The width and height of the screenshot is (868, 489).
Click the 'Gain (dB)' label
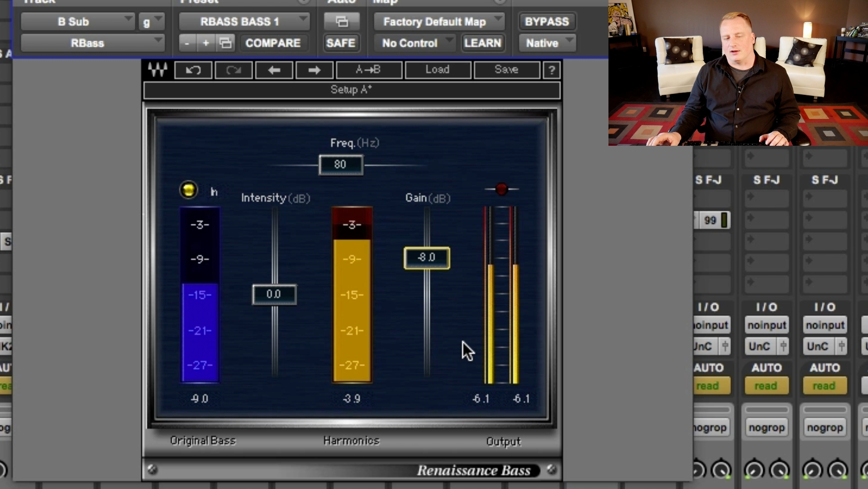click(427, 198)
